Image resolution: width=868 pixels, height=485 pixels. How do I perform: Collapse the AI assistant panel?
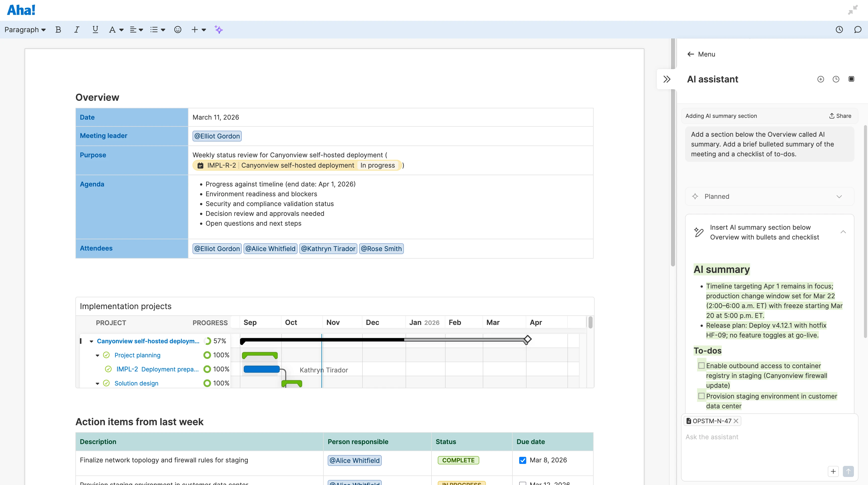pos(667,79)
